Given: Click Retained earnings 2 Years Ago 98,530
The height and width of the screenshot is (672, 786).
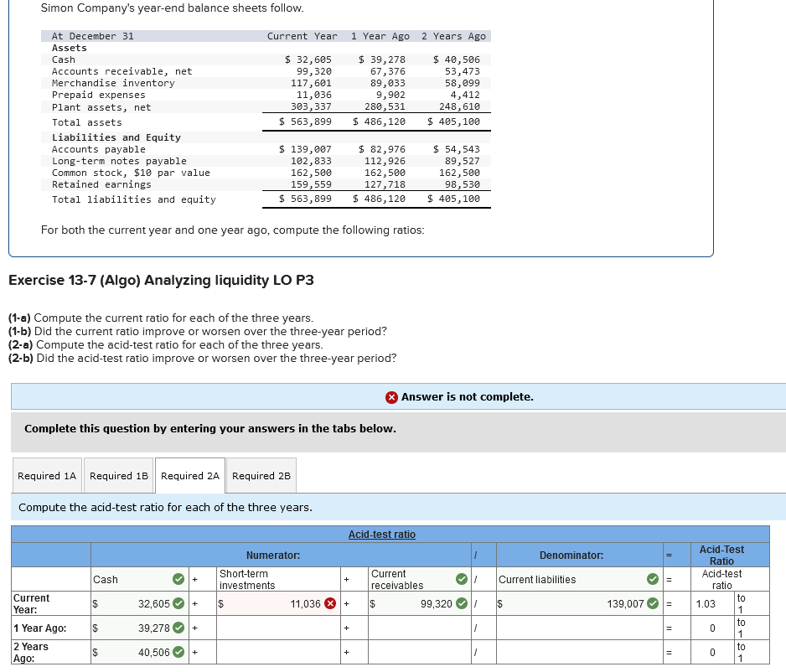Looking at the screenshot, I should point(462,184).
